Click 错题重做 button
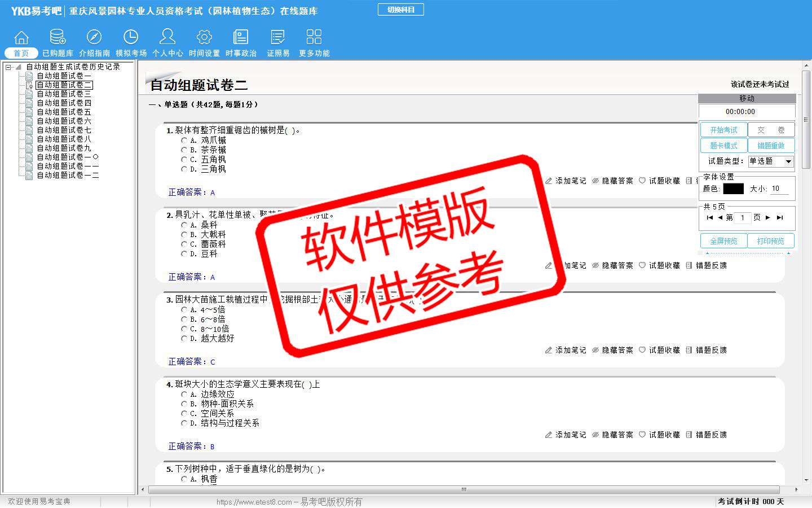 click(x=771, y=146)
